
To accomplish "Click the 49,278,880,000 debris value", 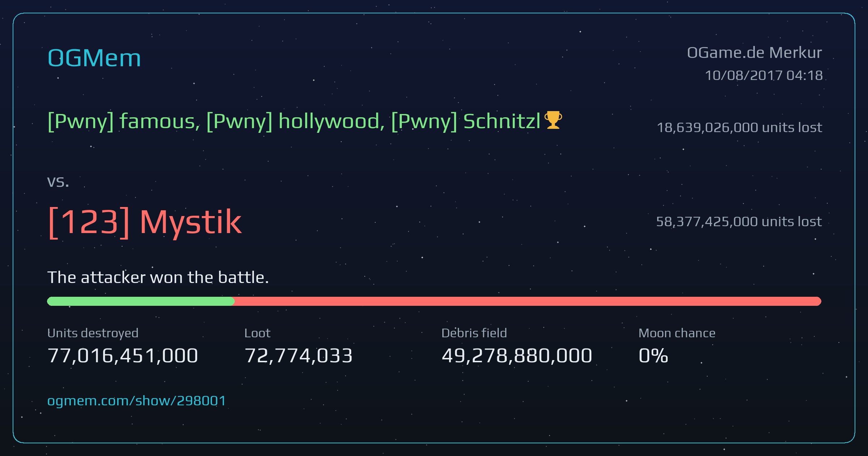I will (517, 355).
